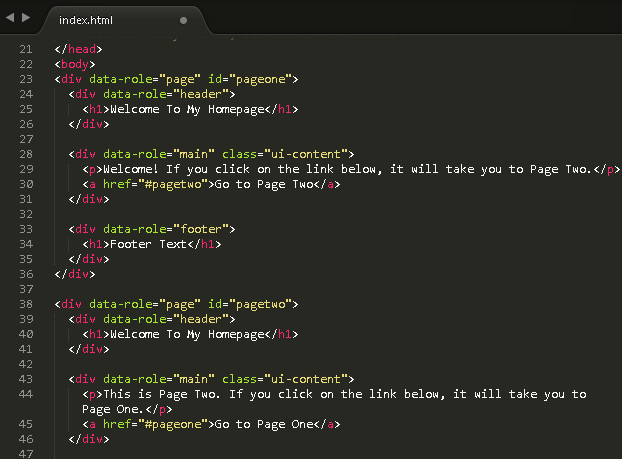The image size is (622, 459).
Task: Click href="#pageone" on line 45
Action: 155,424
